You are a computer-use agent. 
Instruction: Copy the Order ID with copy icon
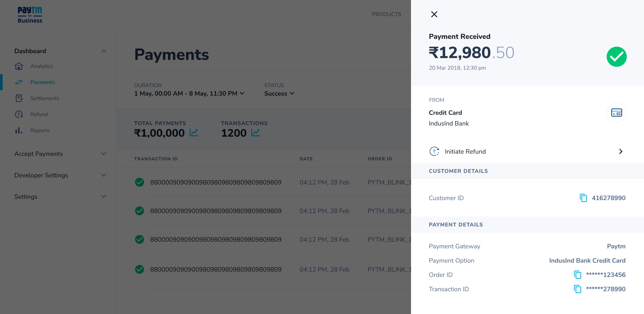click(577, 274)
